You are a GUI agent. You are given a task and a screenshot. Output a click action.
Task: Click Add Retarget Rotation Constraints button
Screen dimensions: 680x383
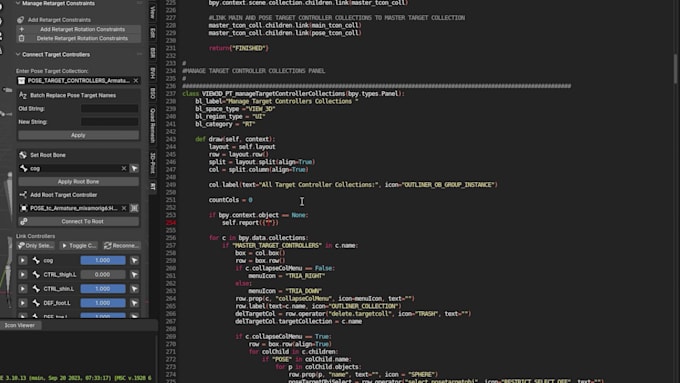click(82, 29)
